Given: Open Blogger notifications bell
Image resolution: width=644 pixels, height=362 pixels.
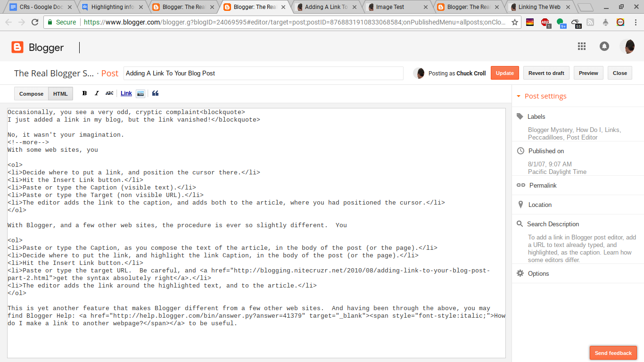Looking at the screenshot, I should click(x=604, y=46).
